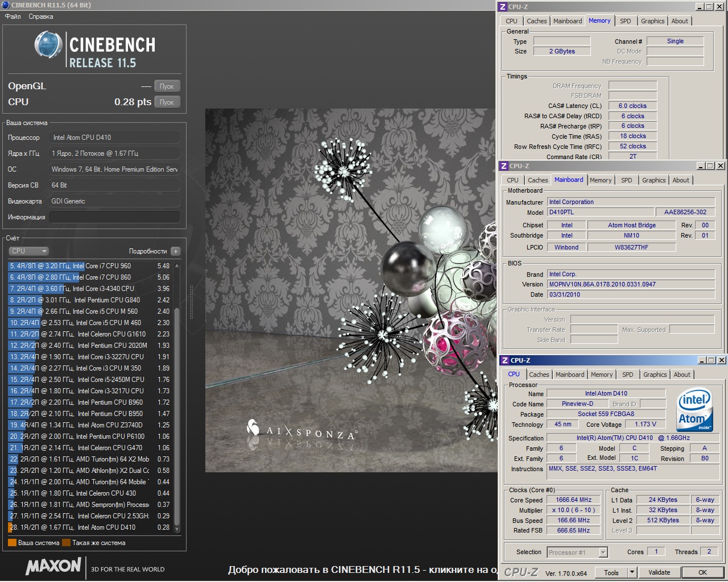Switch to SPD tab in front CPU-Z window
This screenshot has height=582, width=728.
(628, 375)
